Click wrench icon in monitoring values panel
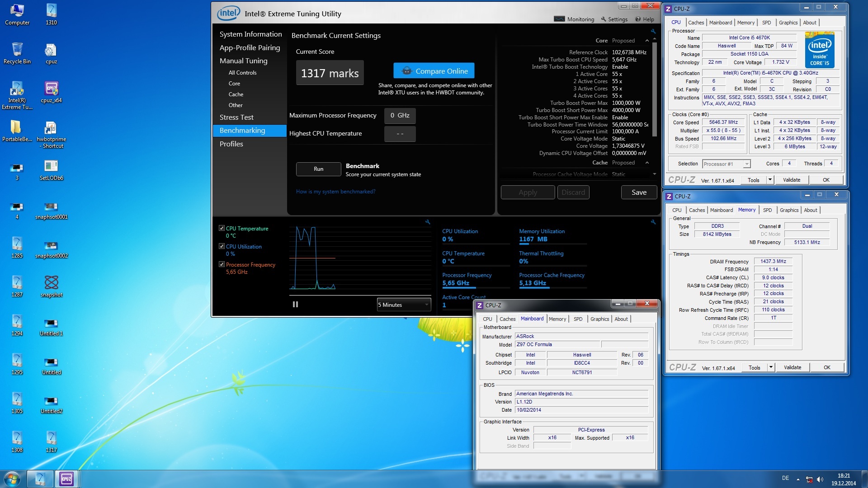868x488 pixels. pos(653,222)
